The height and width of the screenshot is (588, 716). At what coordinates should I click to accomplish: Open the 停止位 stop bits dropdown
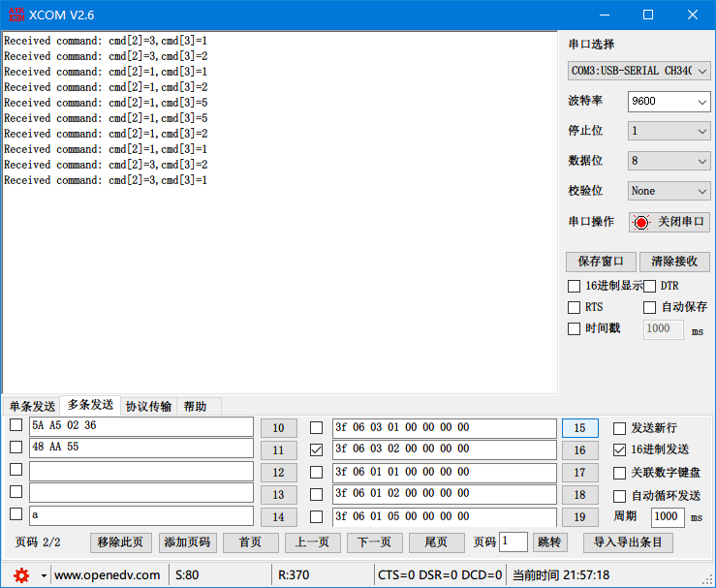[x=669, y=132]
